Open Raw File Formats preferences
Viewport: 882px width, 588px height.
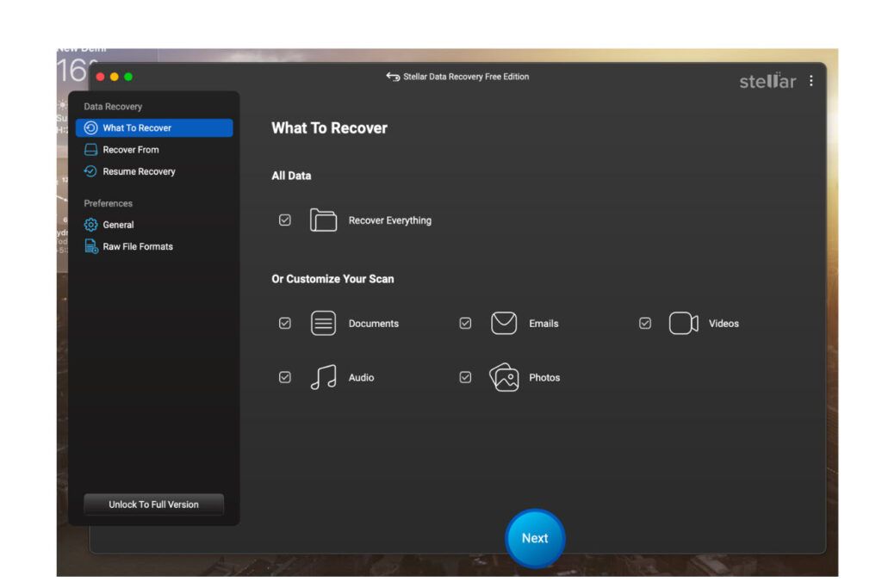[138, 246]
